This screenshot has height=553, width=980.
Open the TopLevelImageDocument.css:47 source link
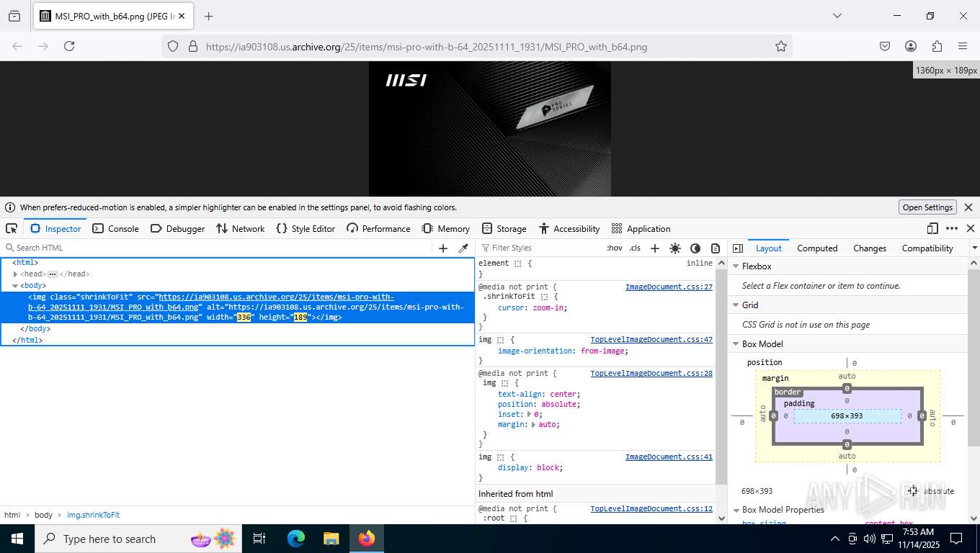[651, 339]
